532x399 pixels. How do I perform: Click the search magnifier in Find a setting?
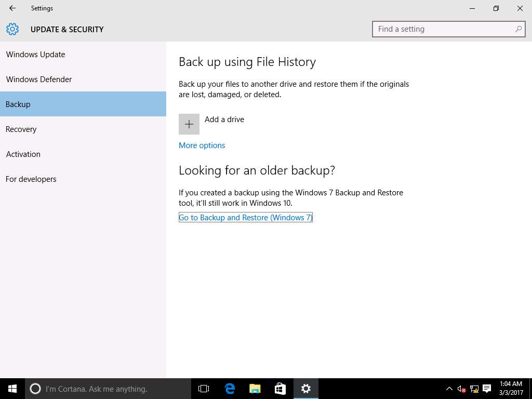click(x=518, y=29)
